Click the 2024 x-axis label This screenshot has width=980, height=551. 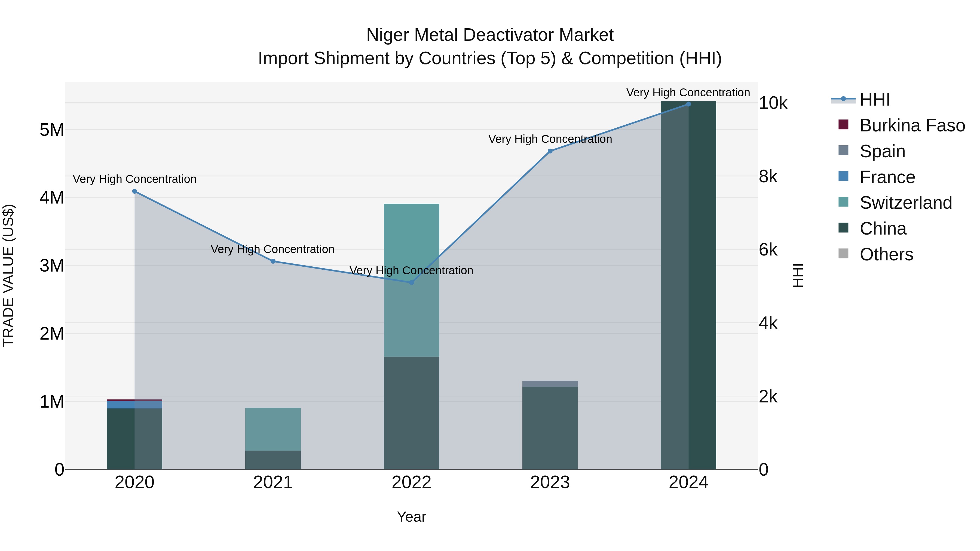pyautogui.click(x=688, y=482)
